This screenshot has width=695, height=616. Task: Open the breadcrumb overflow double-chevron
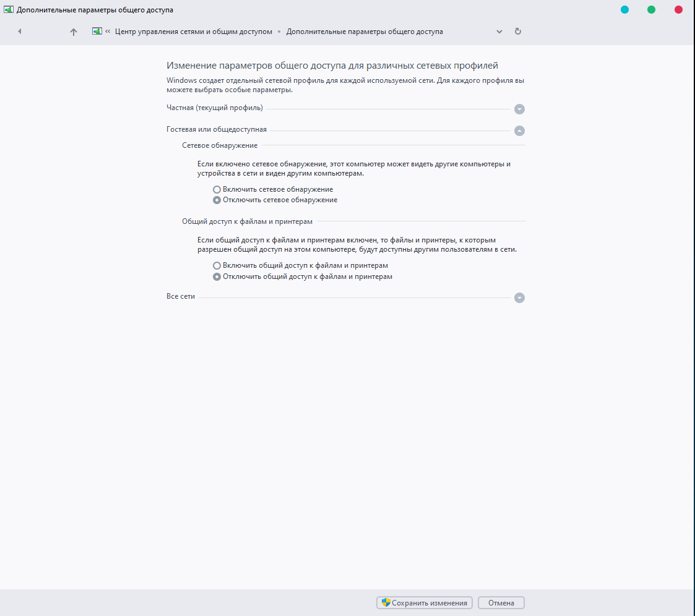(108, 32)
